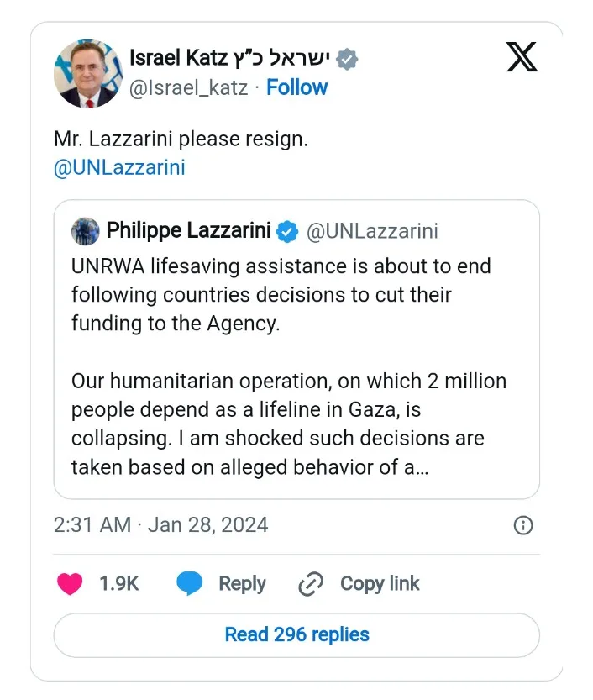This screenshot has width=593, height=700.
Task: Open Philippe Lazzarini small avatar
Action: (85, 231)
